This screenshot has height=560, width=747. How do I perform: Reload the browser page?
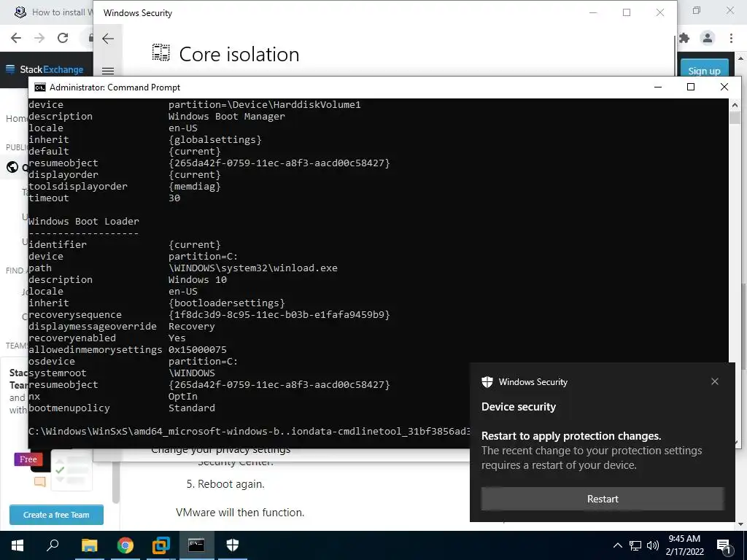click(63, 38)
